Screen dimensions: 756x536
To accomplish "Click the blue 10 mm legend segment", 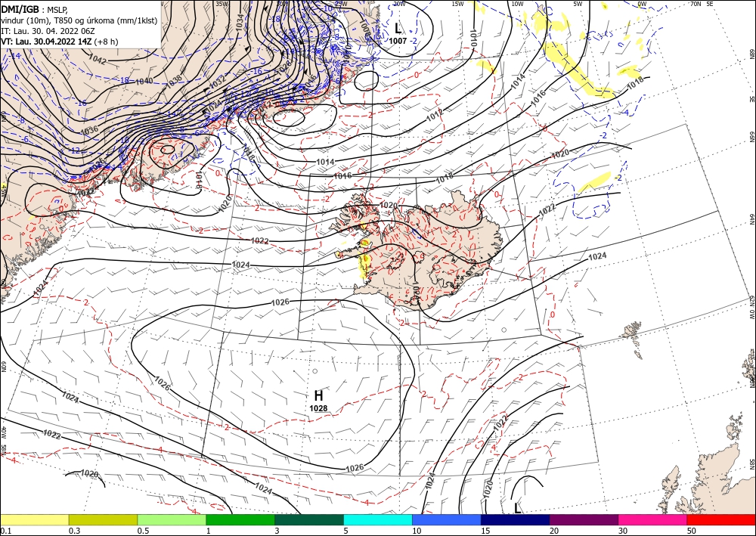I will click(447, 519).
